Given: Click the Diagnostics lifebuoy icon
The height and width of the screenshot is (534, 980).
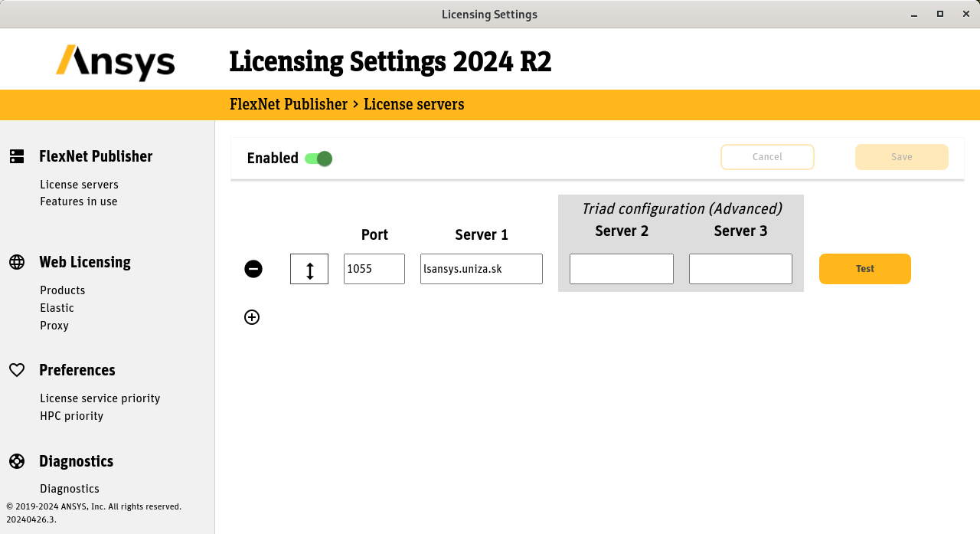Looking at the screenshot, I should [17, 461].
